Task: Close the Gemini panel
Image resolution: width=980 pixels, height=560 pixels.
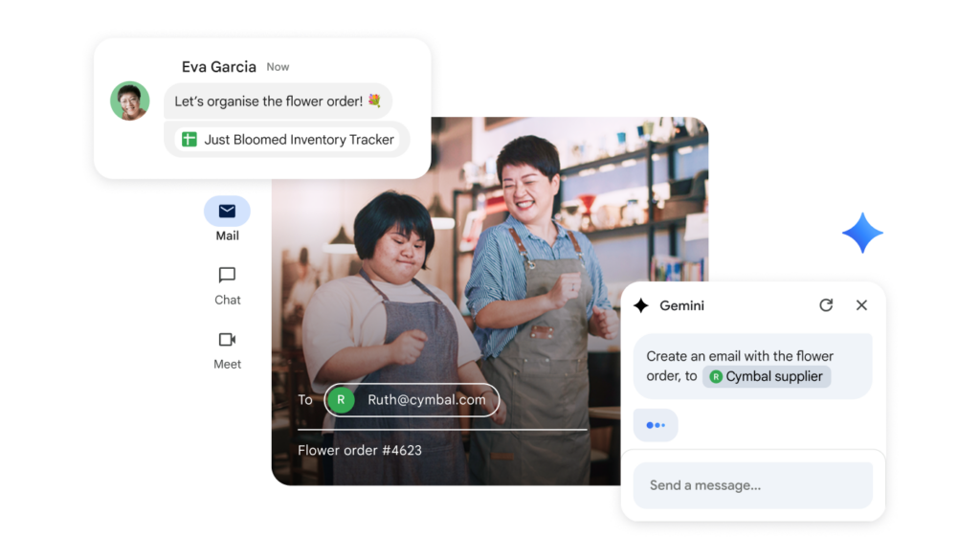Action: tap(861, 305)
